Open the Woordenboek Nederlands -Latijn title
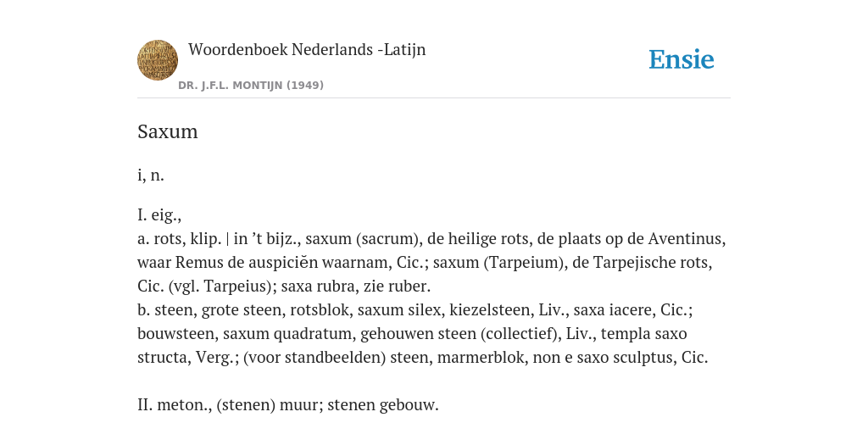Viewport: 868px width, 434px height. (307, 49)
